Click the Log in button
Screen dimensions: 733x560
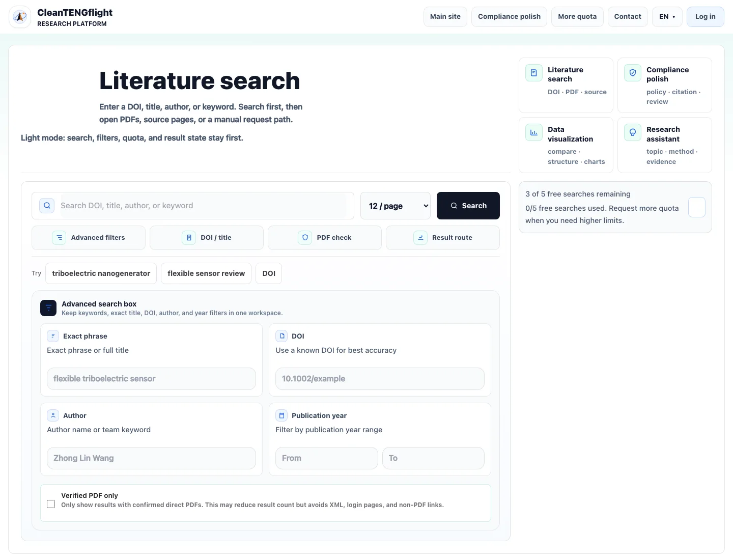point(706,17)
